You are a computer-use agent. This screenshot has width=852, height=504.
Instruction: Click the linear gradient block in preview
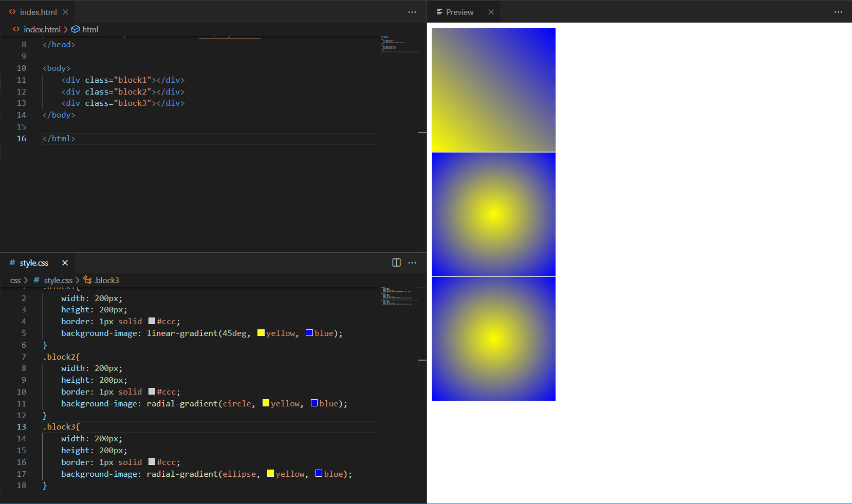pyautogui.click(x=493, y=90)
